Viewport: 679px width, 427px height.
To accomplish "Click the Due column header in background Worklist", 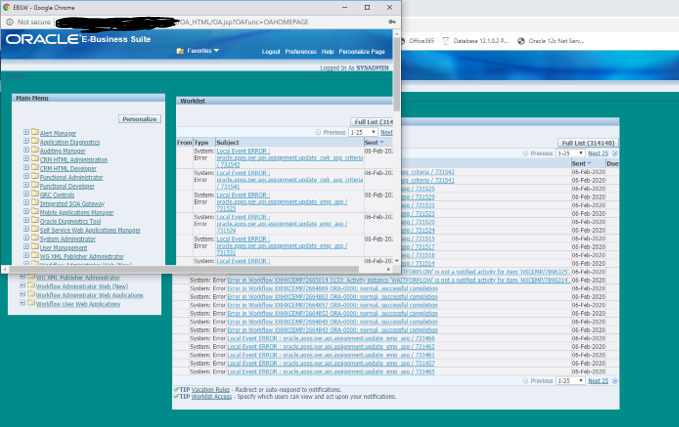I will 612,163.
